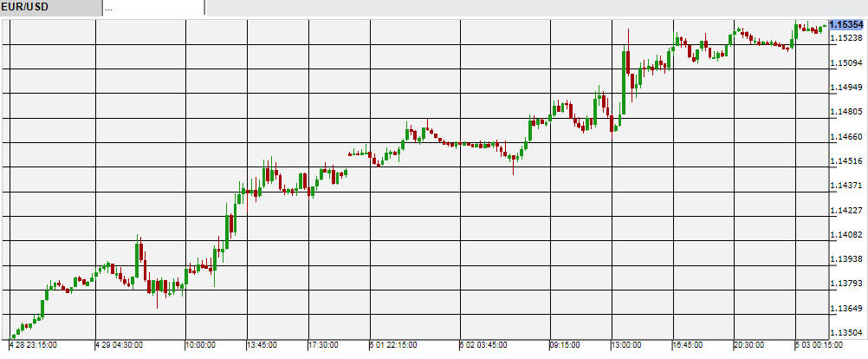The image size is (868, 359).
Task: Click the 1.15238 price axis label
Action: click(x=846, y=38)
